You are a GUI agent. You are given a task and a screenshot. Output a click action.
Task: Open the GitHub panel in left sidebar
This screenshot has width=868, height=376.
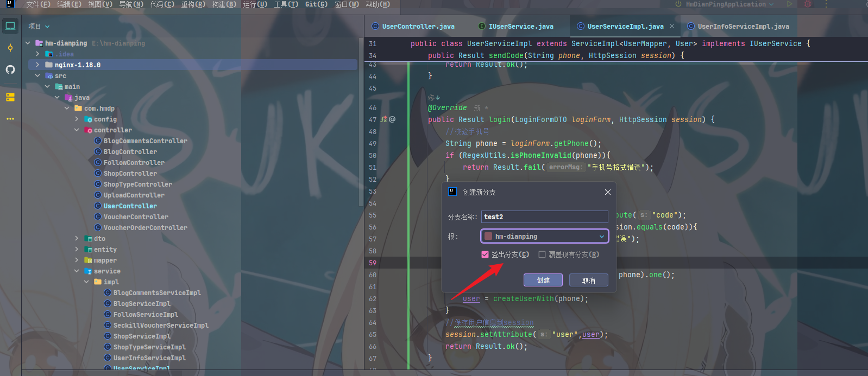tap(10, 69)
